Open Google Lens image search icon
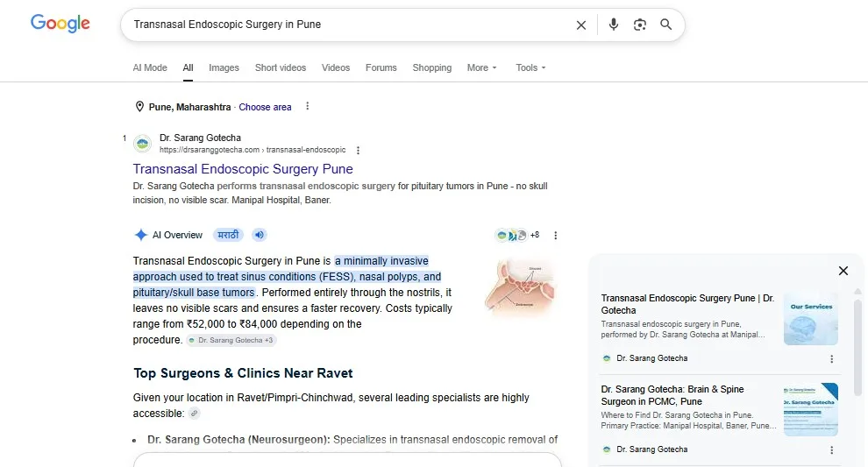The image size is (868, 467). tap(640, 25)
